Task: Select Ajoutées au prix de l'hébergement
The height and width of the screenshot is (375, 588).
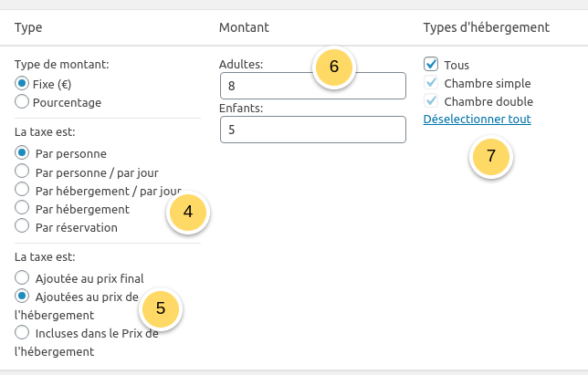Action: click(23, 296)
